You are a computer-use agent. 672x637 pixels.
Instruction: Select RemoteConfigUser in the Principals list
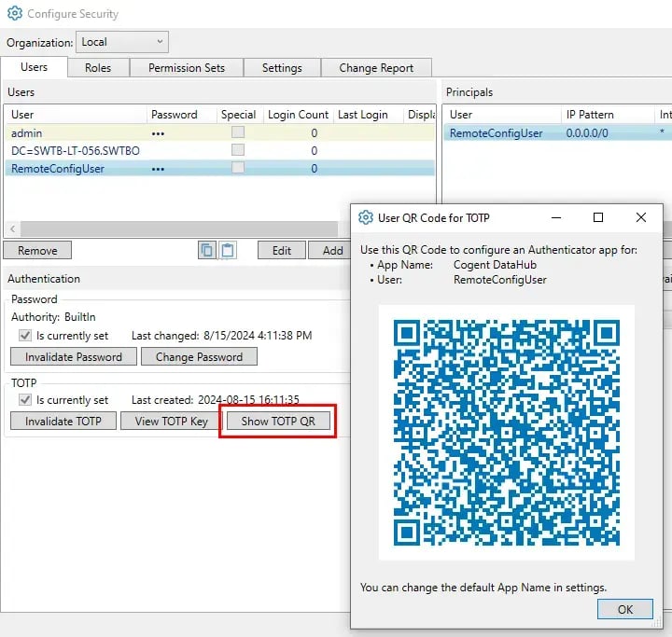(496, 133)
